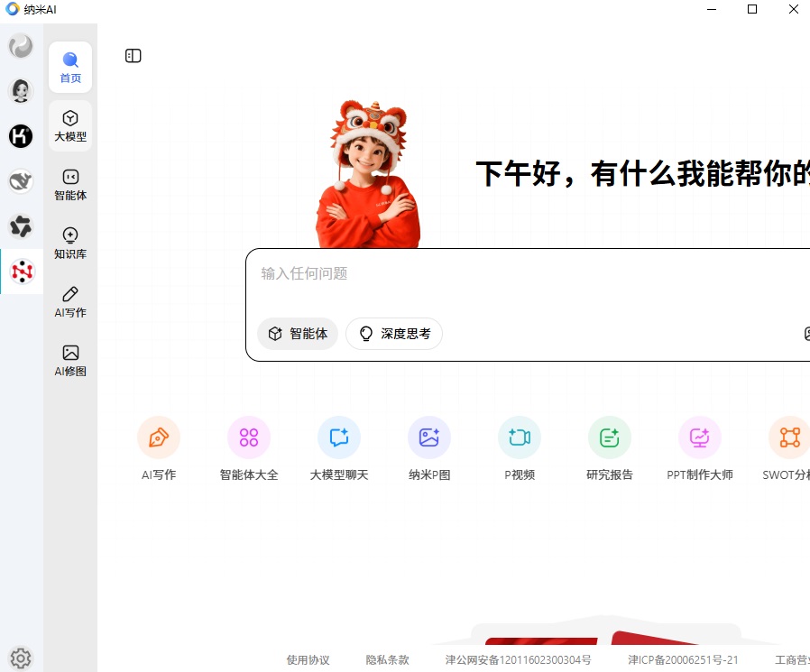Open SWOT analysis shortcut icon

(x=789, y=437)
